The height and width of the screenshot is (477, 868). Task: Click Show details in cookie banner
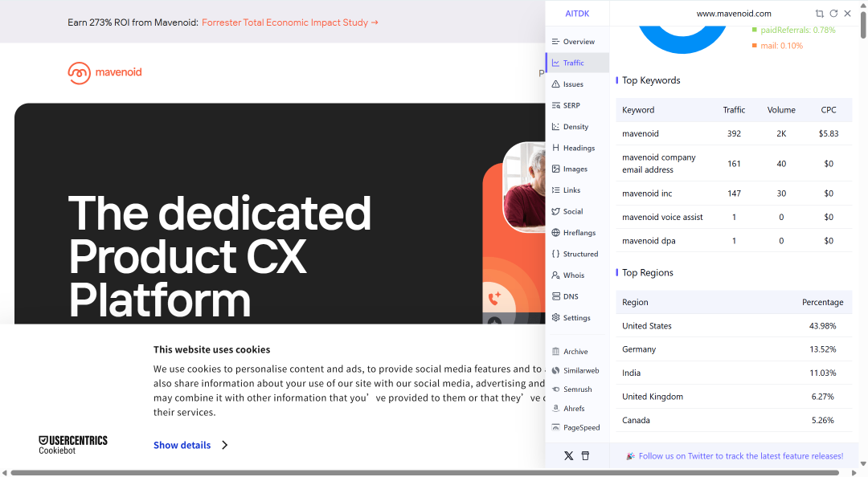182,445
